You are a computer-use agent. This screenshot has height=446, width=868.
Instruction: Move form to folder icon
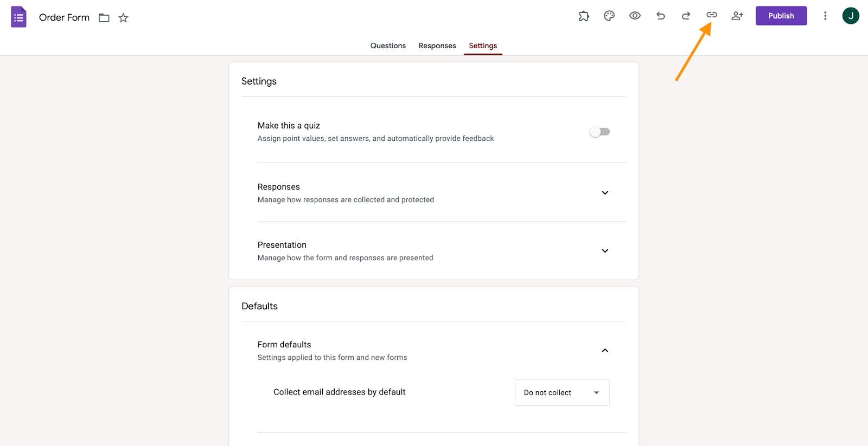104,18
